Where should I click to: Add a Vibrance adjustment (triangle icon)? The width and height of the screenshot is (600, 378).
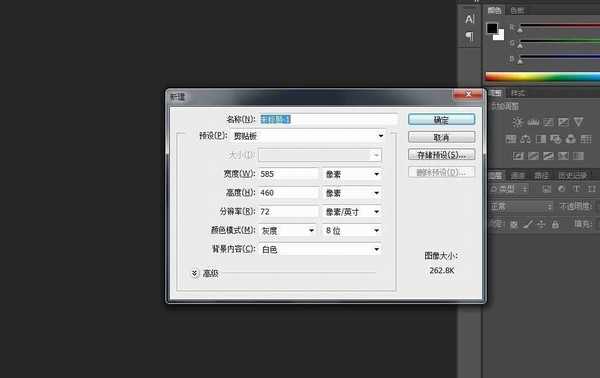pyautogui.click(x=579, y=122)
